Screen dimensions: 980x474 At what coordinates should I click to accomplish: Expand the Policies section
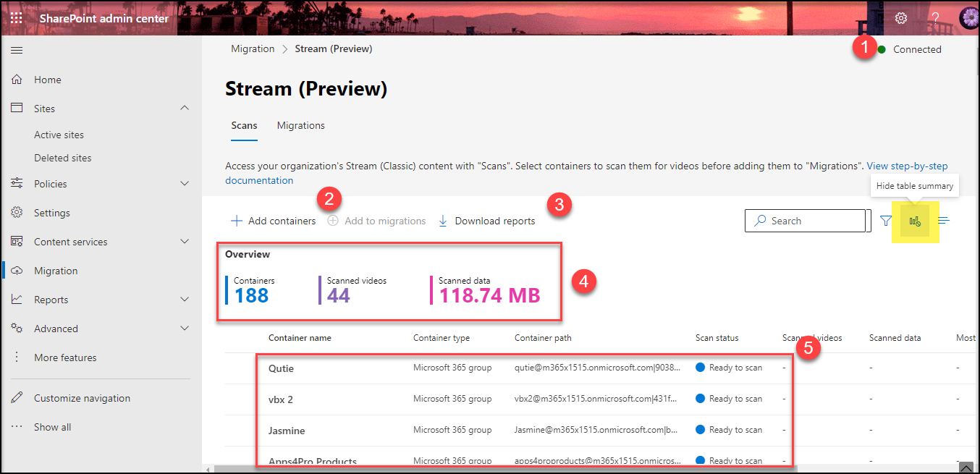[185, 184]
